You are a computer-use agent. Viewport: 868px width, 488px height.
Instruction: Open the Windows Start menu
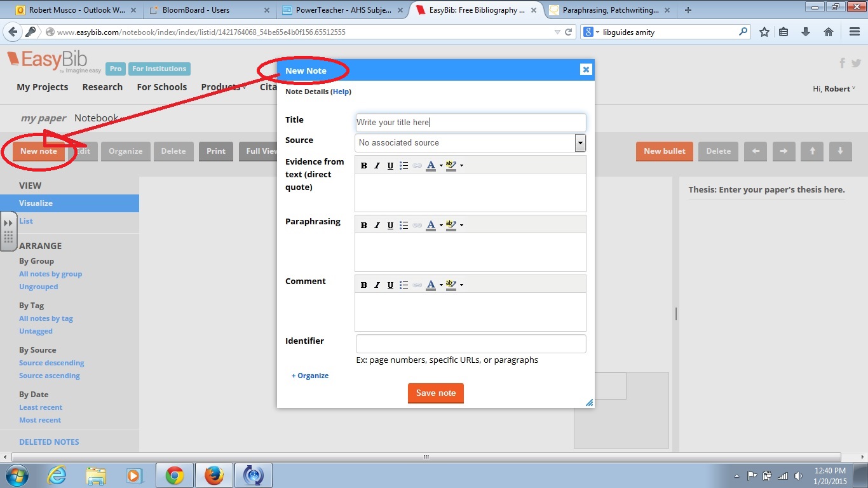pos(17,475)
